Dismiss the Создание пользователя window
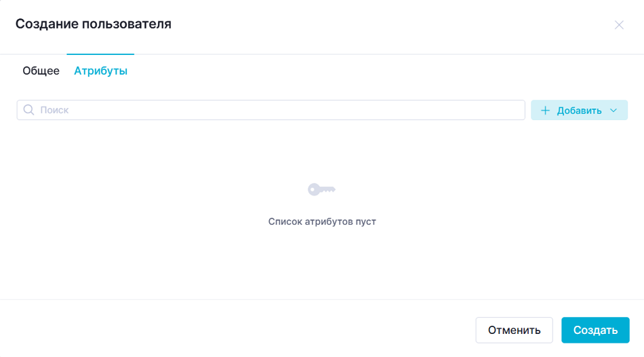Screen dimensions: 644x357 (619, 25)
